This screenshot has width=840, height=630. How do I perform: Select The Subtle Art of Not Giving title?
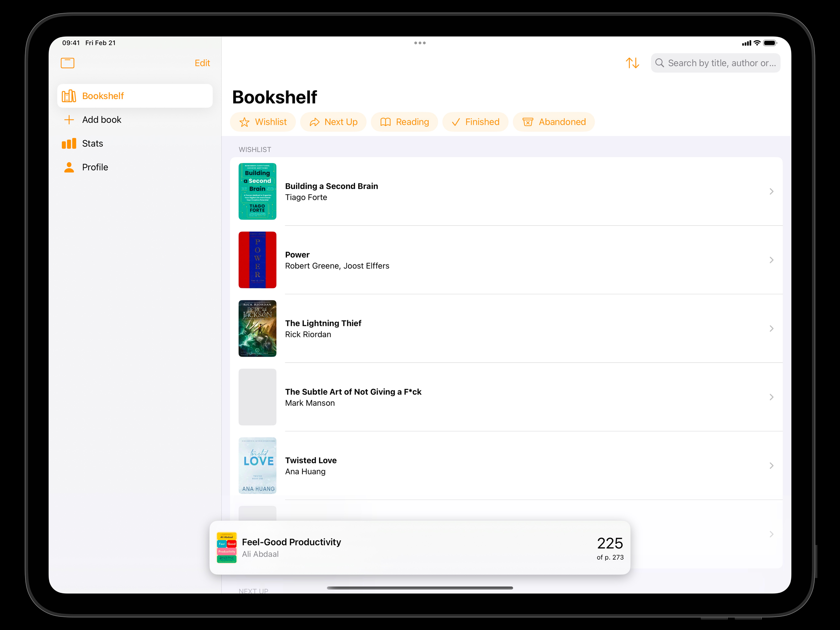(353, 392)
